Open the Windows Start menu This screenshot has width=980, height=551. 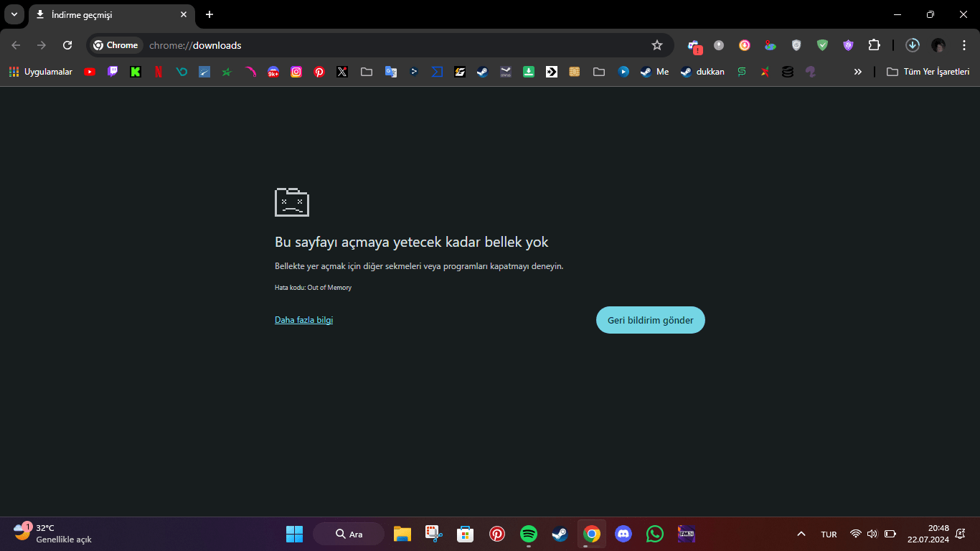pos(295,534)
